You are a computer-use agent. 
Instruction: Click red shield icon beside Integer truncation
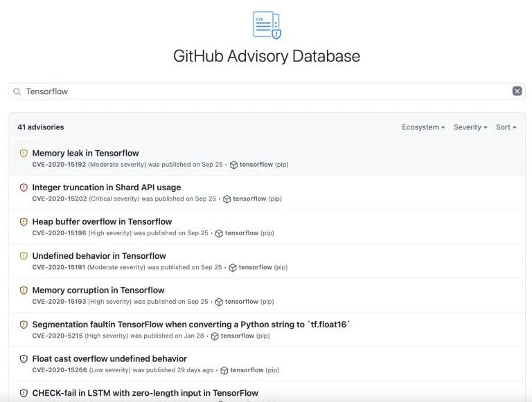point(24,188)
